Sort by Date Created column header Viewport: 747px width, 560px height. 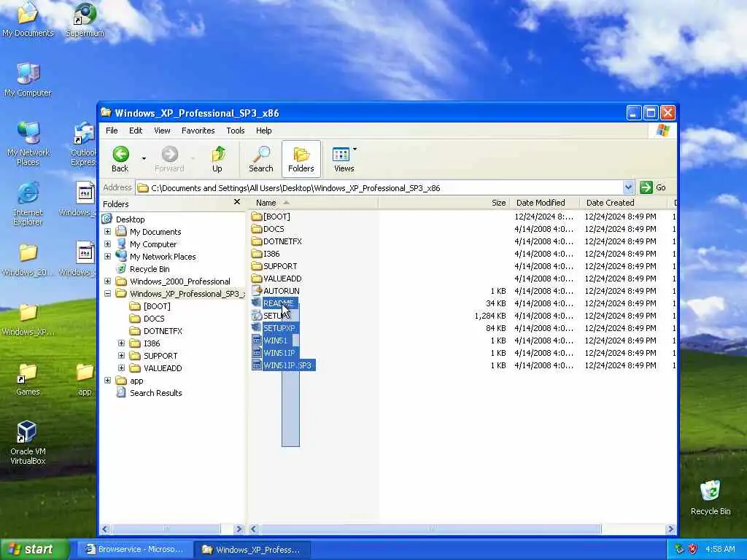[623, 203]
